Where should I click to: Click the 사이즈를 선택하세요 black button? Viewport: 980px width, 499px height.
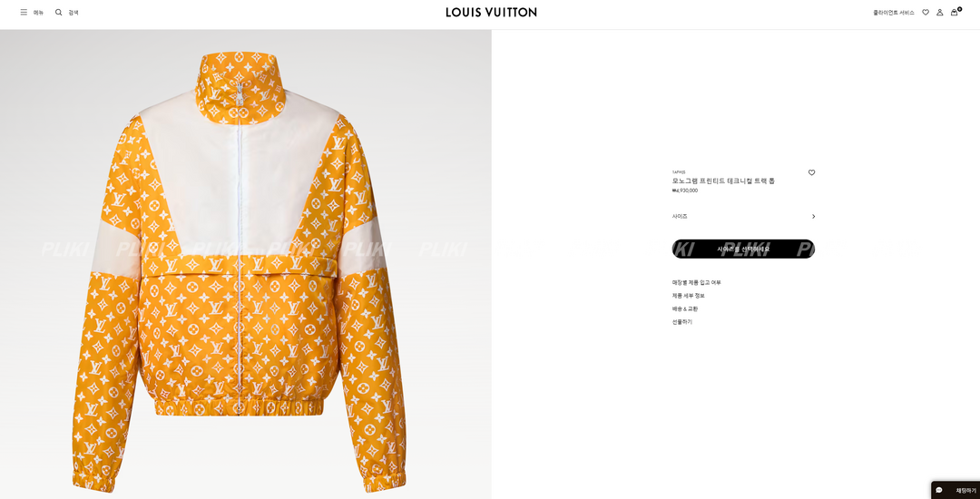tap(744, 249)
